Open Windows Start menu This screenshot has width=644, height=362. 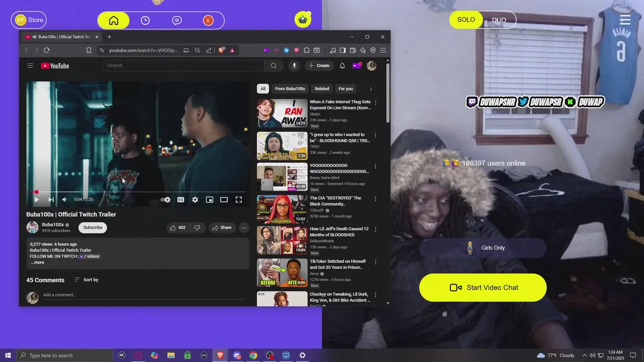[8, 355]
